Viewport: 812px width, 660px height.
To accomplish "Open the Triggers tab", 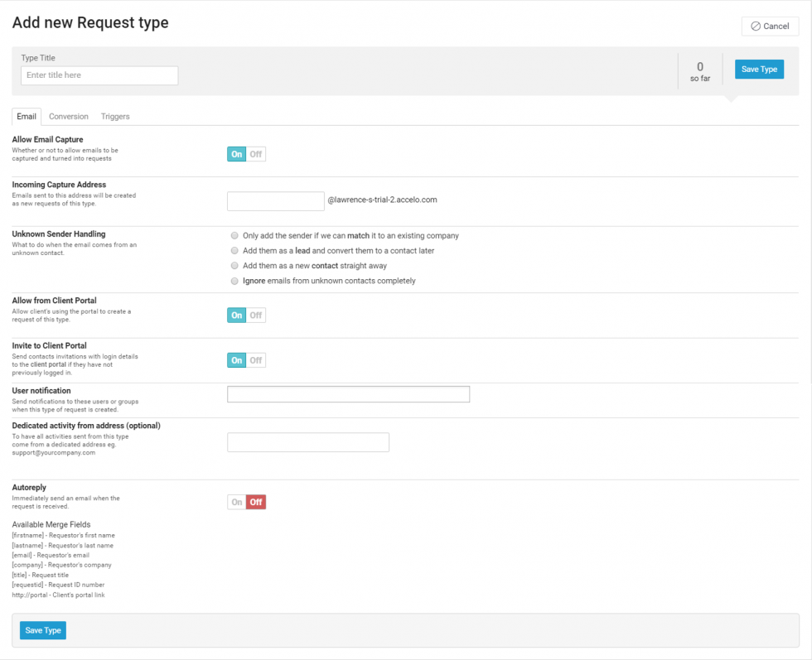I will (x=115, y=116).
